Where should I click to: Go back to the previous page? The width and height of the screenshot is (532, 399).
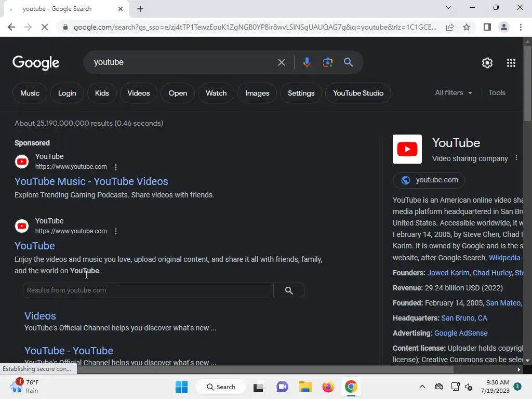(x=11, y=27)
